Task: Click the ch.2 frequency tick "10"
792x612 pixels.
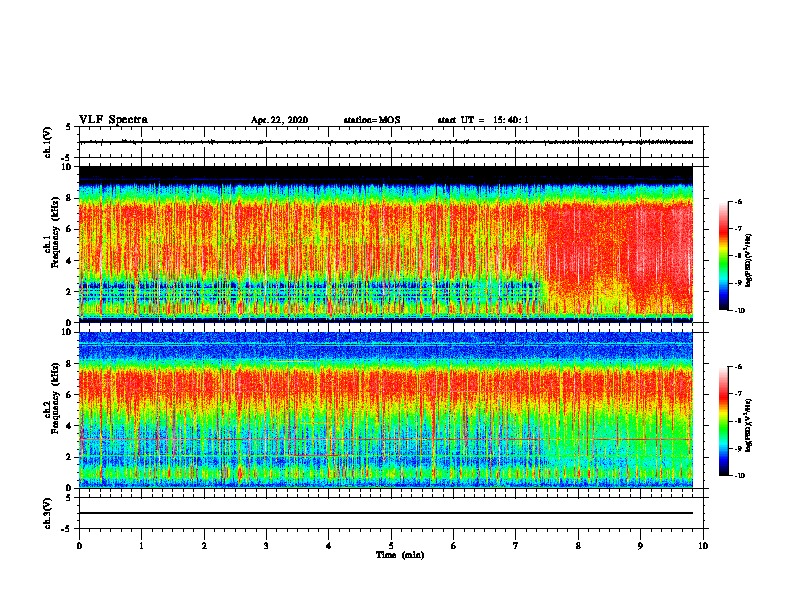Action: [66, 332]
